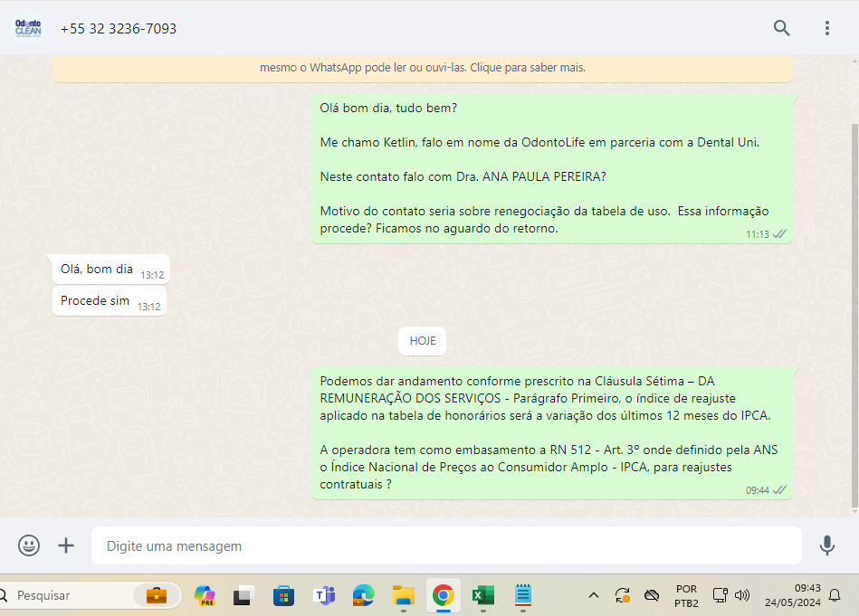Screen dimensions: 859x616
Task: Click the volume speaker icon in tray
Action: tap(742, 595)
